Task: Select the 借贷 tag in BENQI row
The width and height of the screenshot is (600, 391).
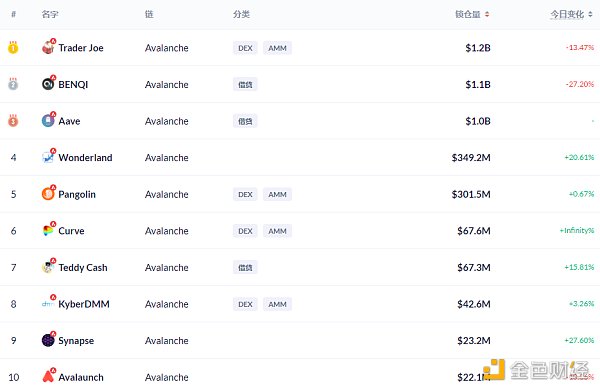Action: 245,84
